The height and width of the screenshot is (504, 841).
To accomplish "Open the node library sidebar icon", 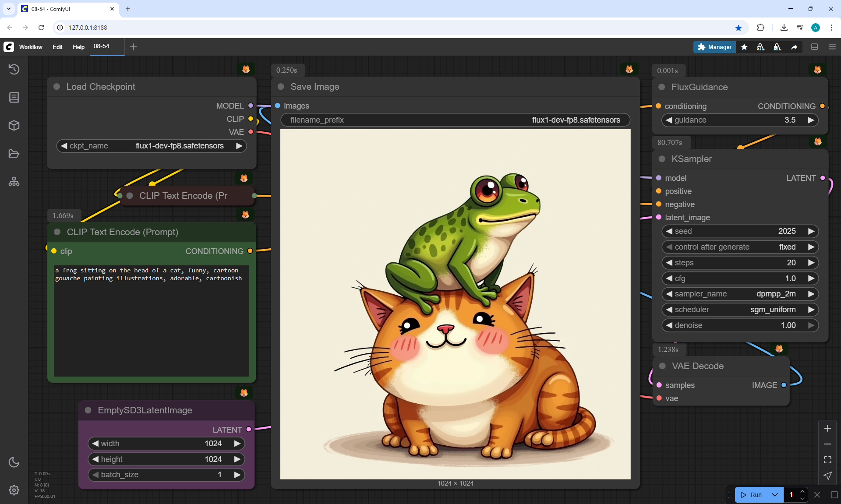I will click(x=14, y=97).
